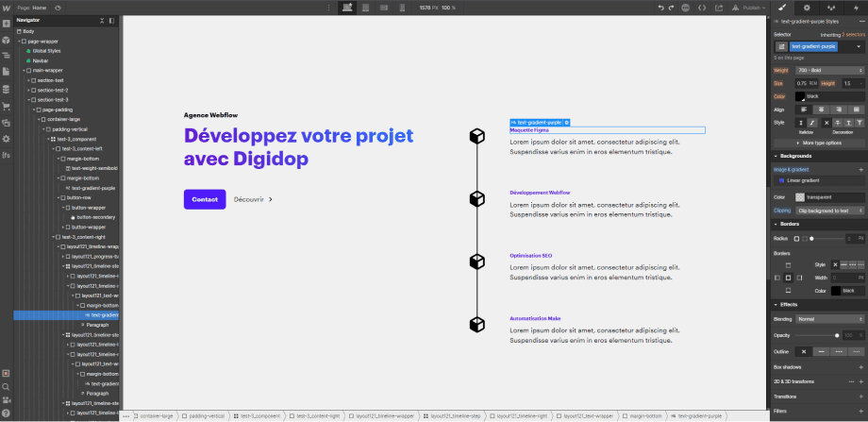Click the 2 selectors inheriting link
Viewport: 868px width, 422px height.
pos(853,34)
